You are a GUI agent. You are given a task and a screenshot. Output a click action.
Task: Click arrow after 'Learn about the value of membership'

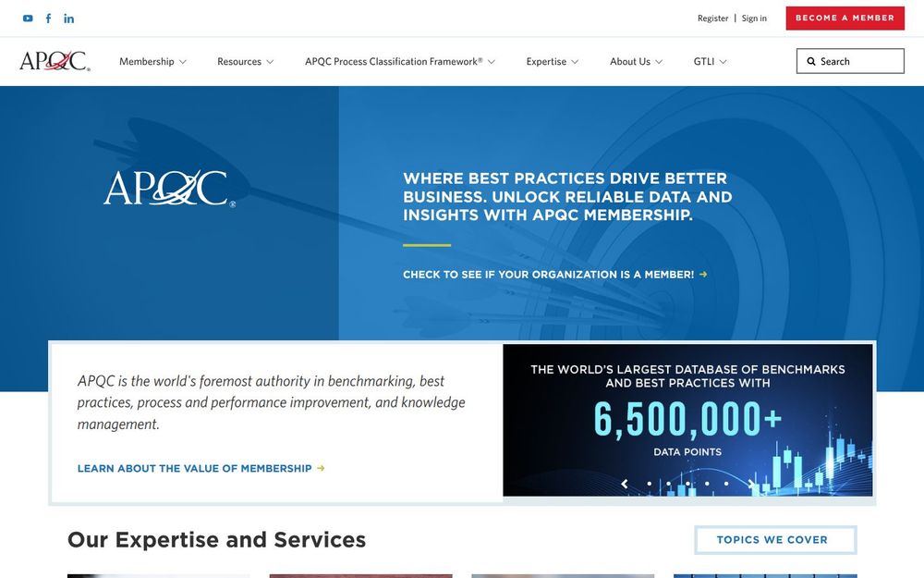321,468
